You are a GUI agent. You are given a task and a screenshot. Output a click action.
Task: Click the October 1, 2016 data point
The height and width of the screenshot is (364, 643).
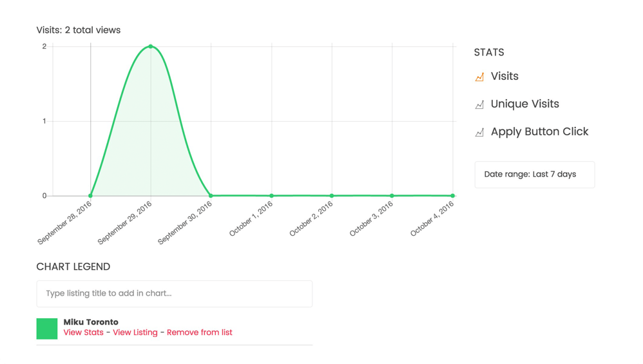[271, 195]
